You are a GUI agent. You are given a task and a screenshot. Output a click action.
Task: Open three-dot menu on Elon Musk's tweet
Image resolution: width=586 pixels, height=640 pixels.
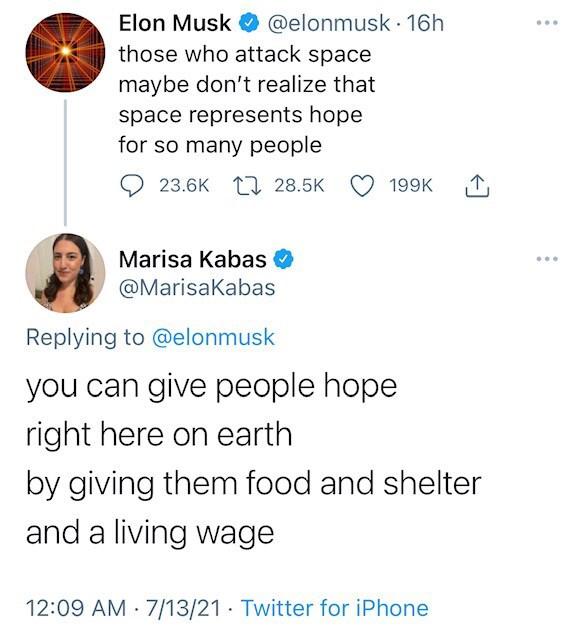pyautogui.click(x=547, y=23)
